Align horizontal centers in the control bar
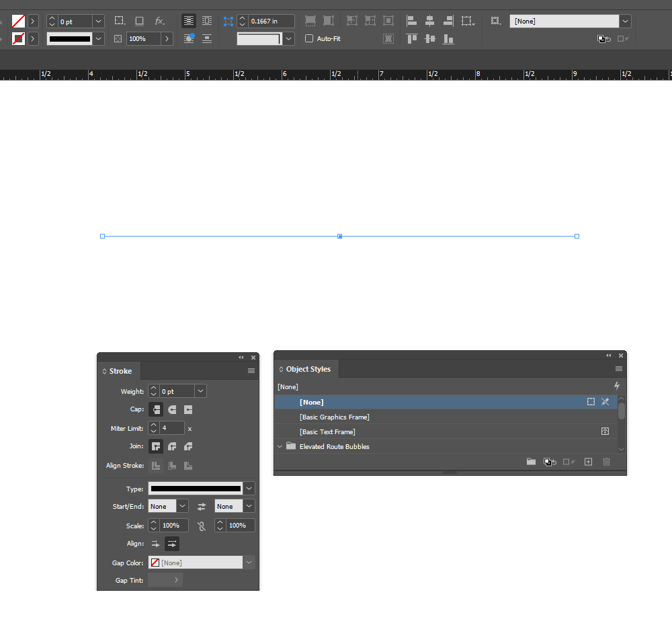This screenshot has height=617, width=672. tap(429, 21)
